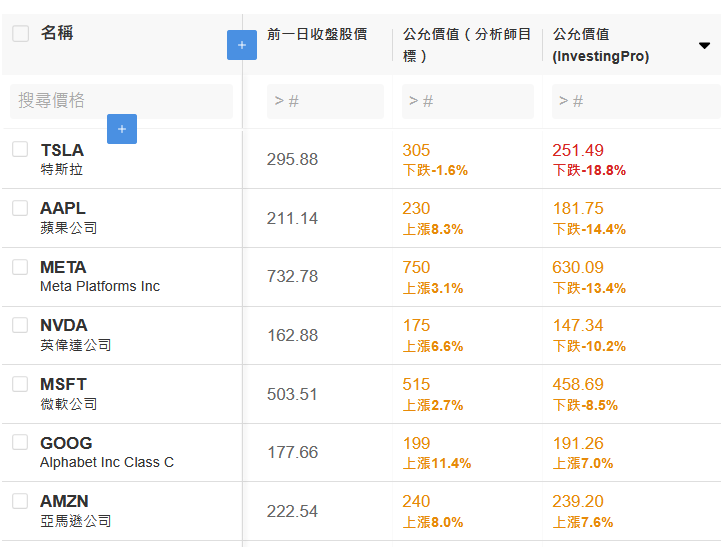Check the TSLA row checkbox
The image size is (721, 547).
[x=20, y=149]
